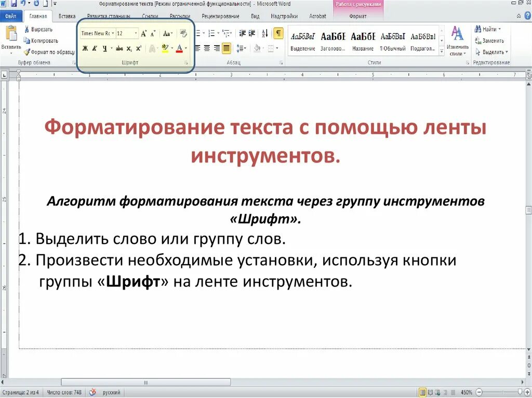Click the zoom out minus button
This screenshot has height=398, width=532.
point(479,393)
